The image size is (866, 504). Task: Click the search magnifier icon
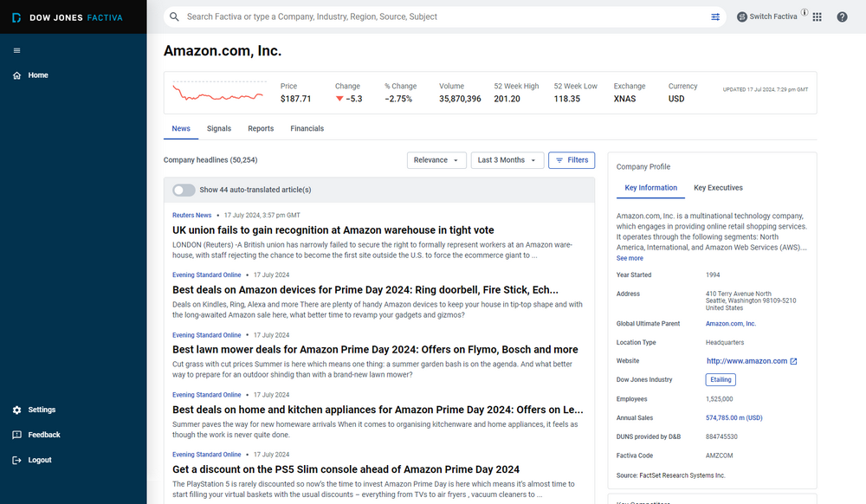coord(175,16)
